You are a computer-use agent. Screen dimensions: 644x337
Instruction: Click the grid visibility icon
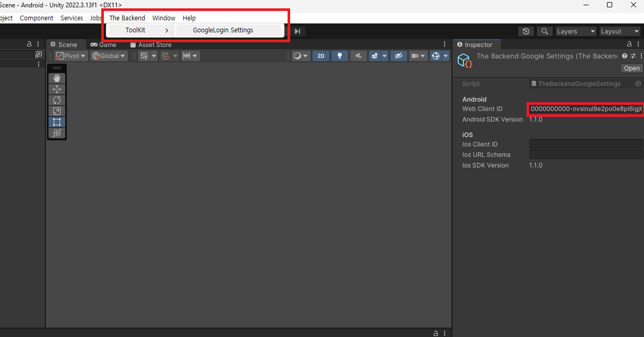pos(144,56)
